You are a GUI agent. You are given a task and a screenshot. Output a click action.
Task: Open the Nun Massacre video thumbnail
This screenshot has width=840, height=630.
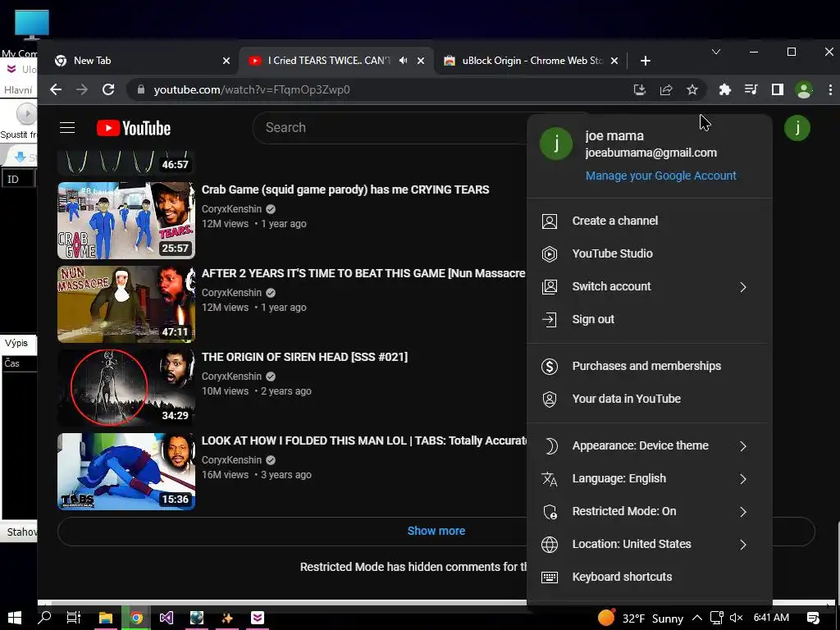[x=126, y=304]
